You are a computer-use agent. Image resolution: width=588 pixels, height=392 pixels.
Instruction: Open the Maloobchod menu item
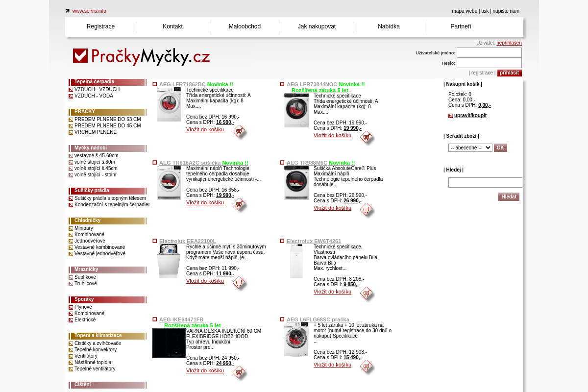point(245,26)
